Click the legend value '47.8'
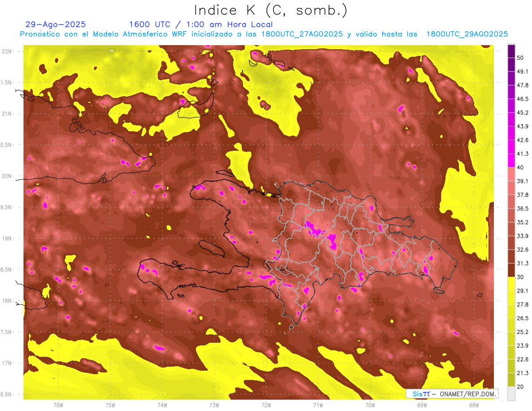Image resolution: width=532 pixels, height=411 pixels. click(x=522, y=85)
